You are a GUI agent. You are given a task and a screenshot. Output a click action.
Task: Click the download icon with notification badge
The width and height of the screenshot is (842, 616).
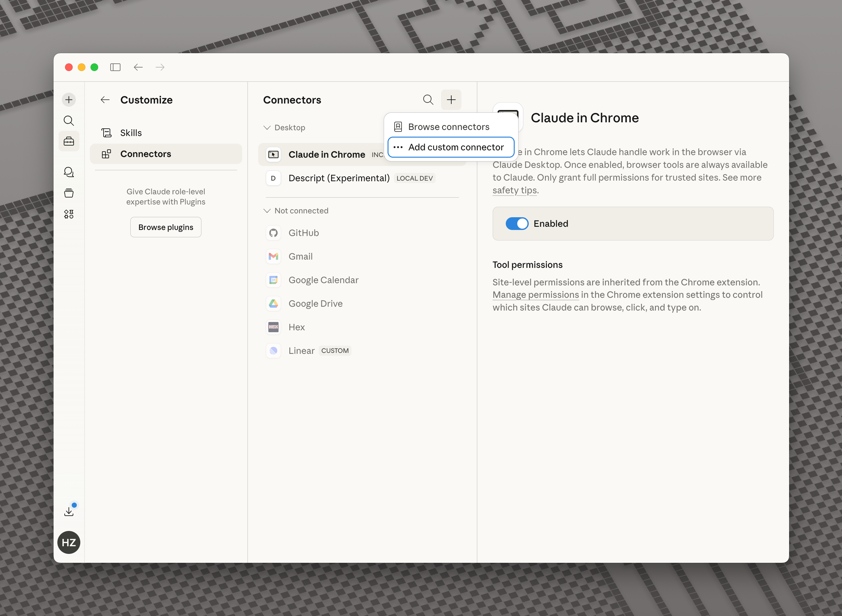(69, 511)
